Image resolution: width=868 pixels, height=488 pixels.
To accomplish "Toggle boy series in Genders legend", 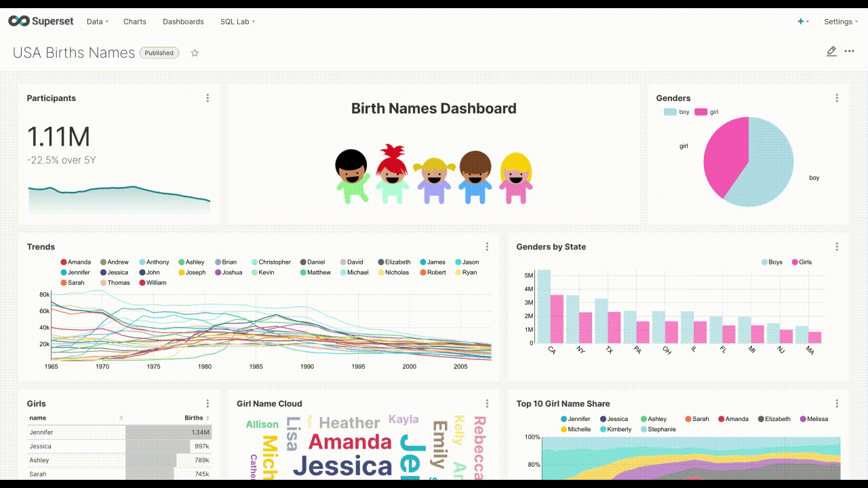I will click(x=677, y=112).
